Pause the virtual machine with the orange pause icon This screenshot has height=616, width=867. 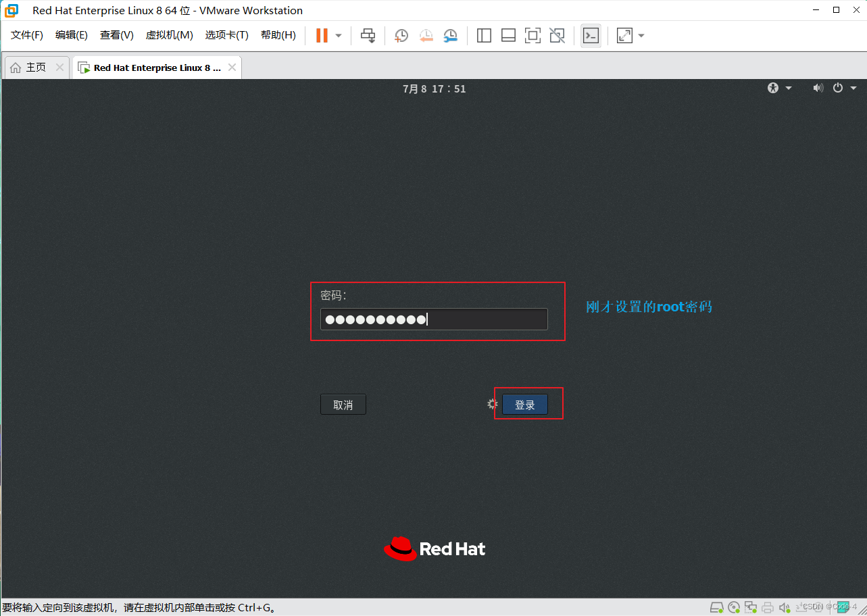point(322,35)
